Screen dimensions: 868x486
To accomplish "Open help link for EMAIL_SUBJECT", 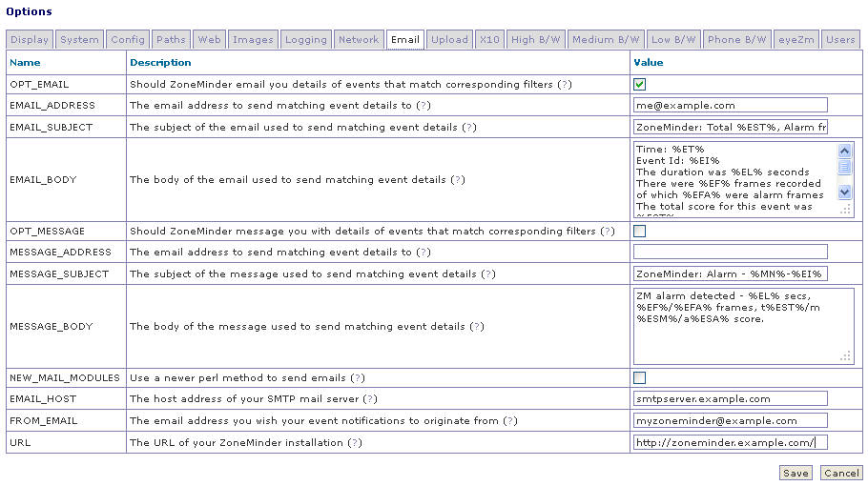I will click(469, 127).
